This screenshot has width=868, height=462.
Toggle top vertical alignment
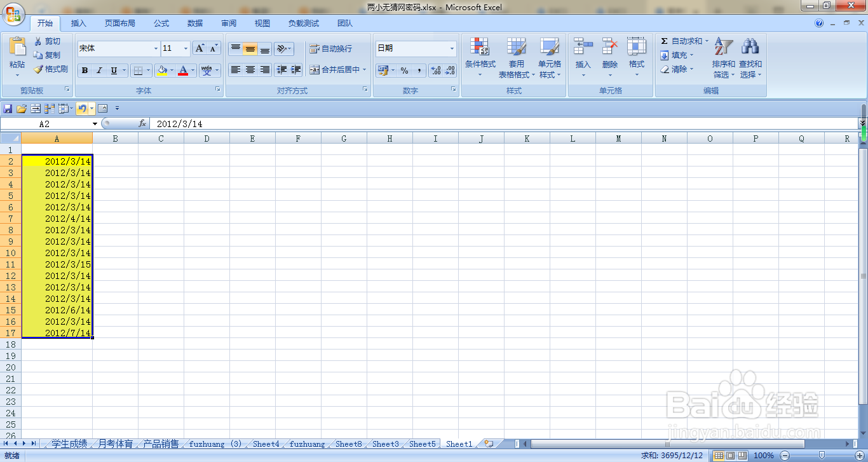[236, 49]
